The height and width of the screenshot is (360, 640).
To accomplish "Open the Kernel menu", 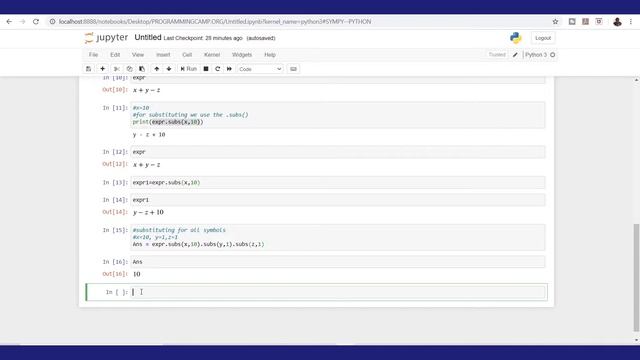I will [212, 55].
